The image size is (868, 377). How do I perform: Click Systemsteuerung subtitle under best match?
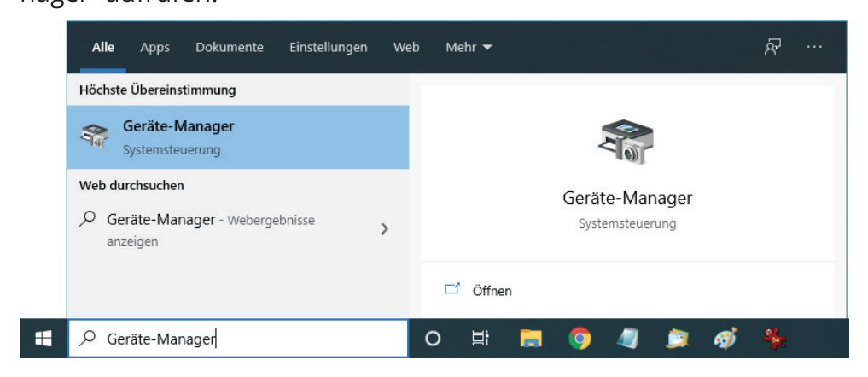[172, 150]
